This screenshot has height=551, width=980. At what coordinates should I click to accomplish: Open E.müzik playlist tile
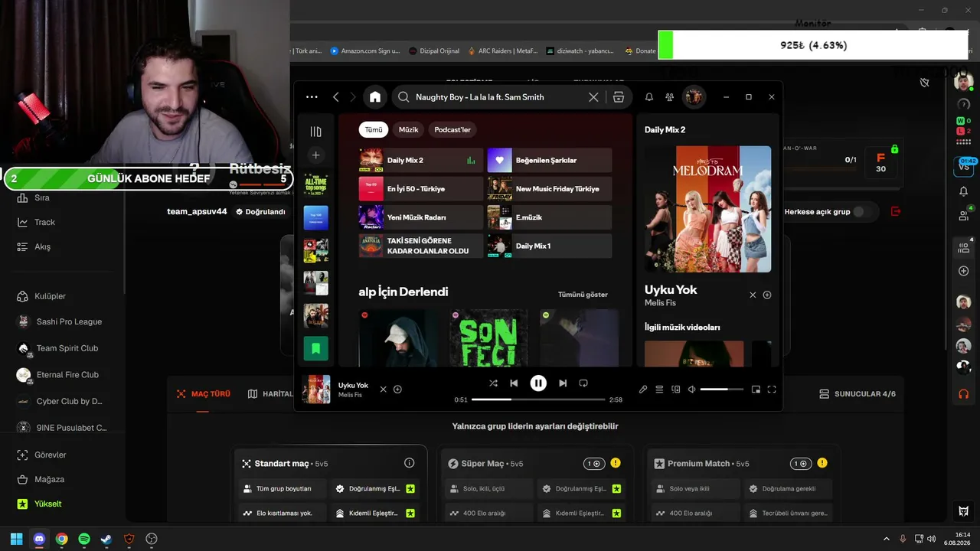(550, 217)
